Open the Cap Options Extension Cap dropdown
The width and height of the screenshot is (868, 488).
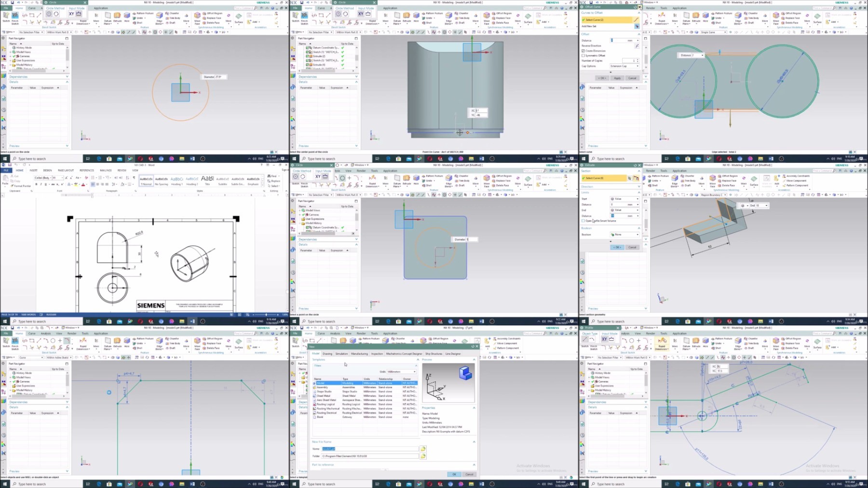[x=624, y=66]
